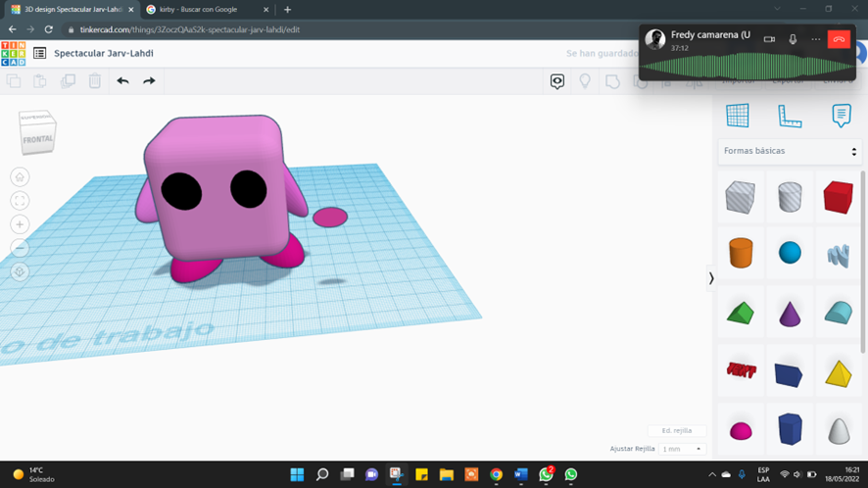Viewport: 868px width, 488px height.
Task: Click the redo arrow in the toolbar
Action: 149,81
